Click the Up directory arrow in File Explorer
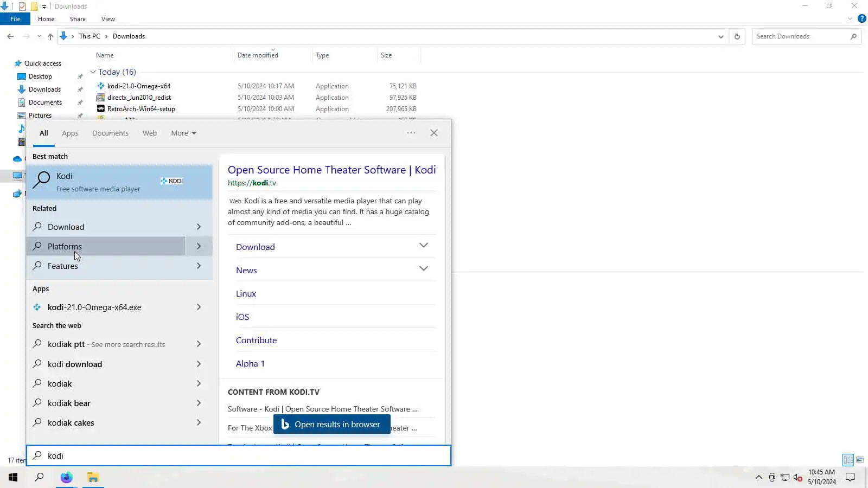This screenshot has height=488, width=868. [50, 36]
